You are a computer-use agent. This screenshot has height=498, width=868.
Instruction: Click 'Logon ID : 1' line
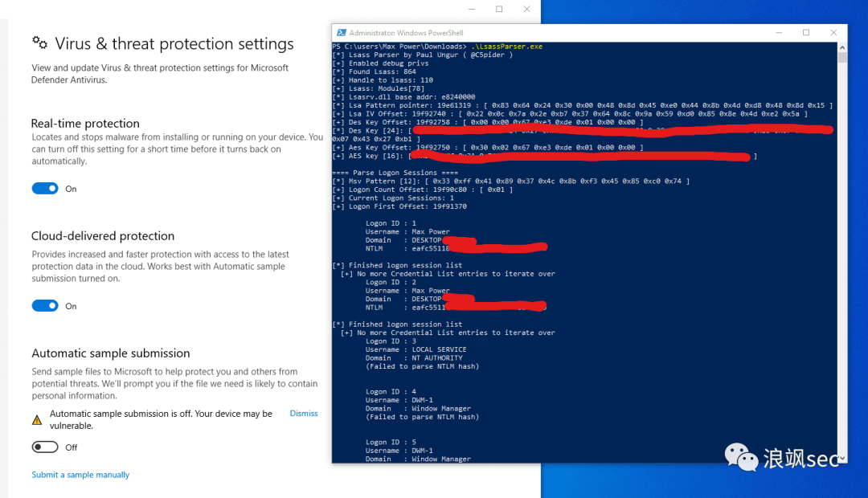391,223
